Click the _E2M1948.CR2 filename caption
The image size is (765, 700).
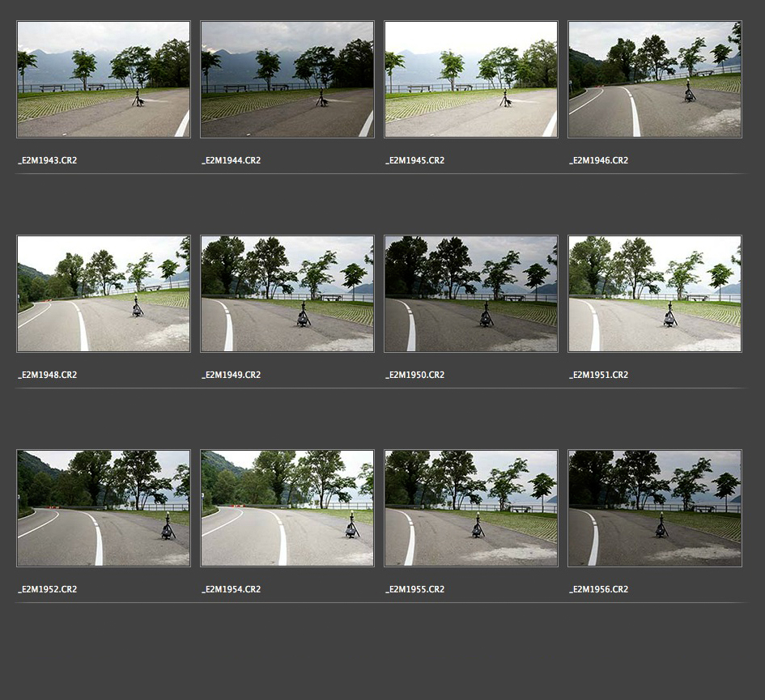click(48, 375)
